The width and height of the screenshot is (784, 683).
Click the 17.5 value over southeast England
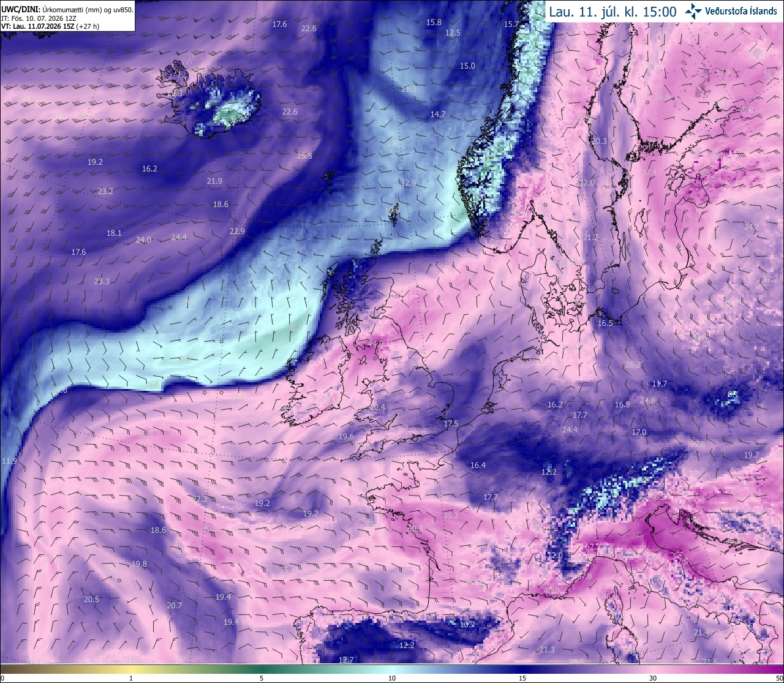click(451, 423)
